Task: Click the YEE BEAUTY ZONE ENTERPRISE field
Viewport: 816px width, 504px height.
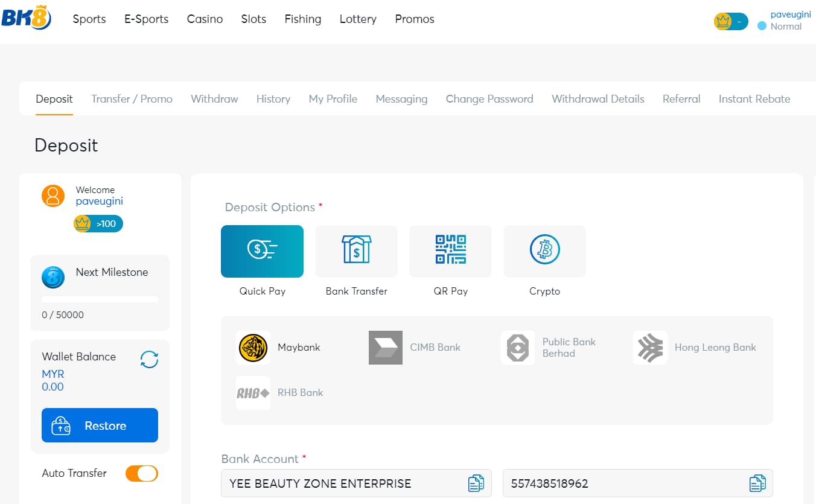Action: coord(356,483)
